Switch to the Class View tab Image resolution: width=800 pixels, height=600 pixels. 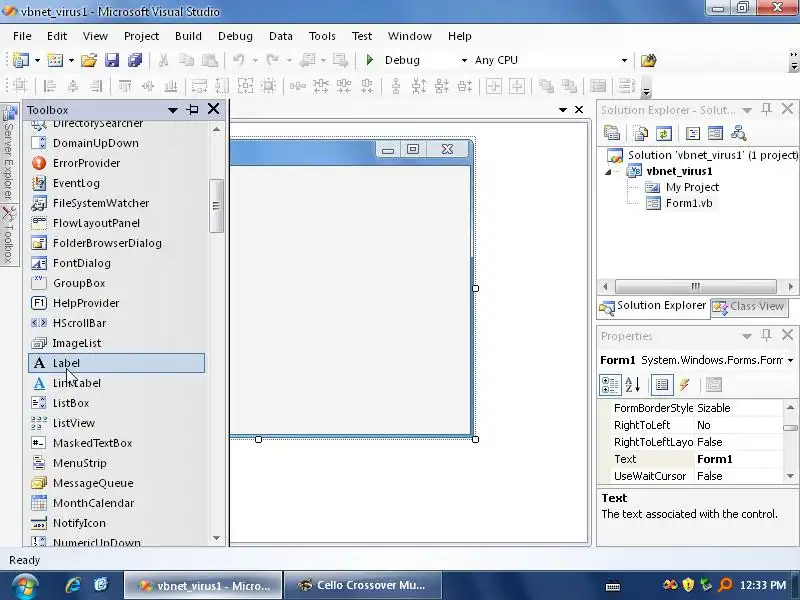748,306
